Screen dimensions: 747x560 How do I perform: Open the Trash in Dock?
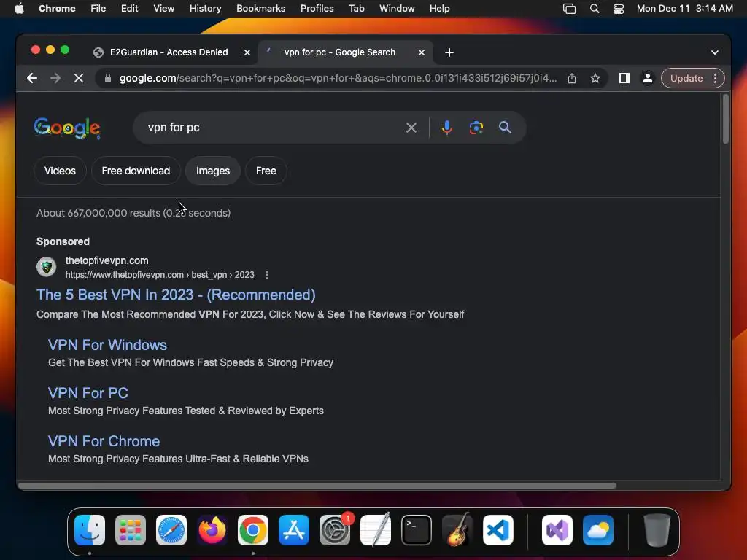point(657,530)
